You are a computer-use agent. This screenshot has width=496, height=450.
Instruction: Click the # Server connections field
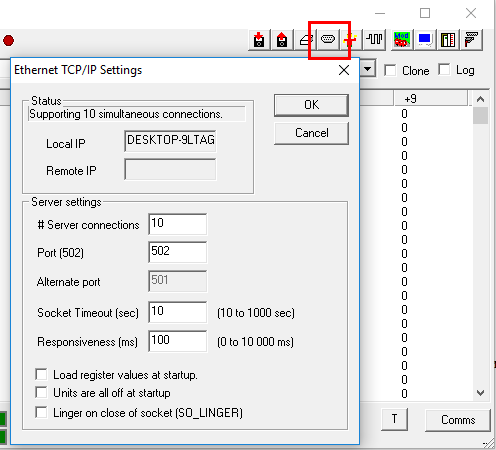[x=177, y=224]
